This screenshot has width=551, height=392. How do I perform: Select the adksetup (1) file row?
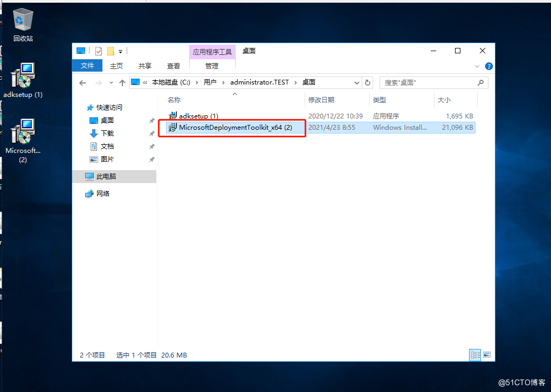click(320, 116)
